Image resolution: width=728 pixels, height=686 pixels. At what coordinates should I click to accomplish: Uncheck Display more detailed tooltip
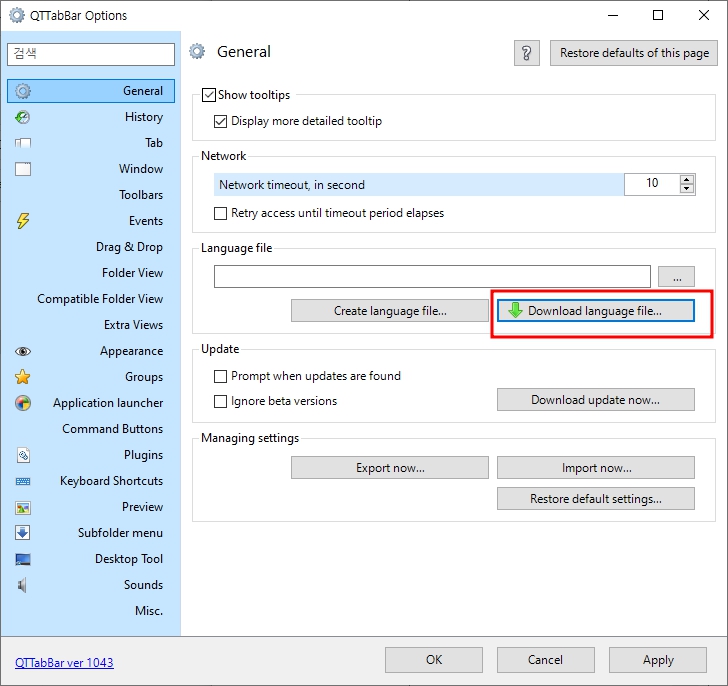tap(220, 121)
